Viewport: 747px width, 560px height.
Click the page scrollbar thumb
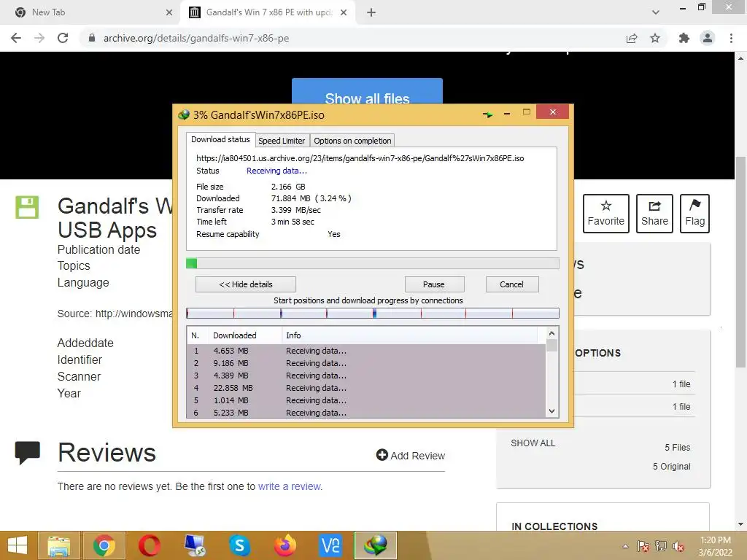pyautogui.click(x=740, y=262)
